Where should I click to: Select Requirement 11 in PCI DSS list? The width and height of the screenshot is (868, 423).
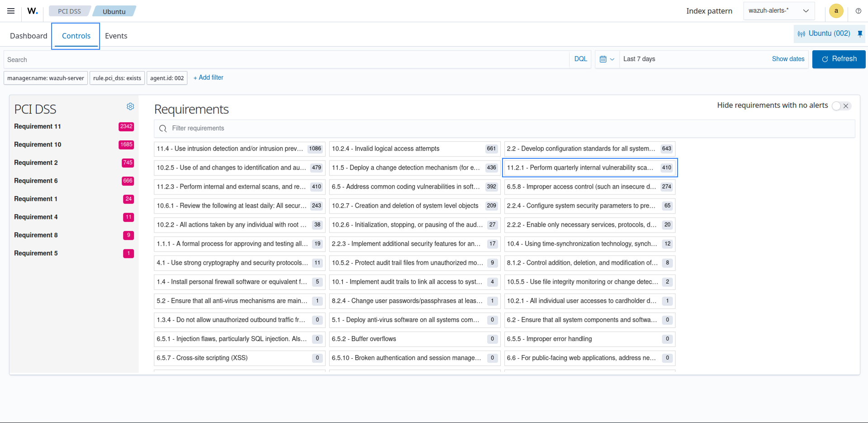(38, 127)
